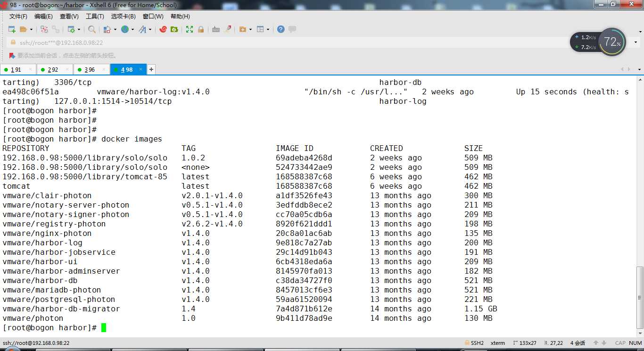Image resolution: width=644 pixels, height=351 pixels.
Task: Click the Find magnifier icon
Action: [x=92, y=29]
